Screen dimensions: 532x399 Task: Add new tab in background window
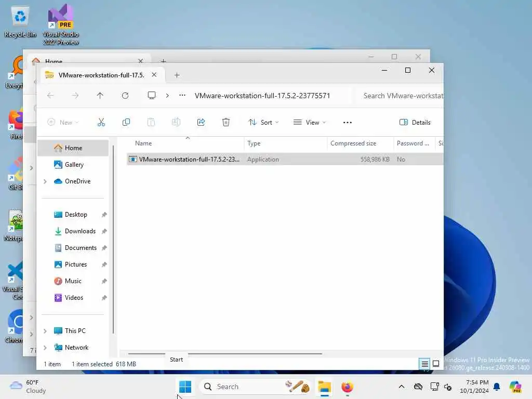click(163, 61)
